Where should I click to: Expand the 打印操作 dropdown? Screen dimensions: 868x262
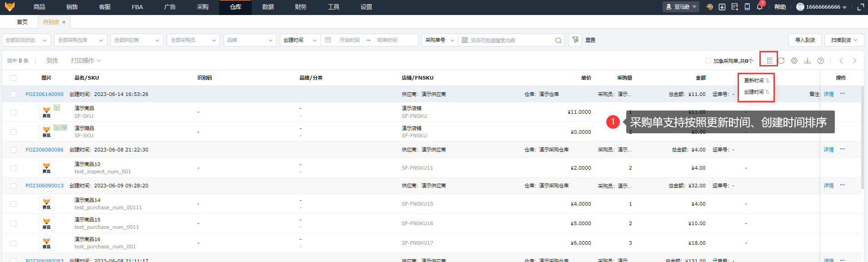click(85, 60)
